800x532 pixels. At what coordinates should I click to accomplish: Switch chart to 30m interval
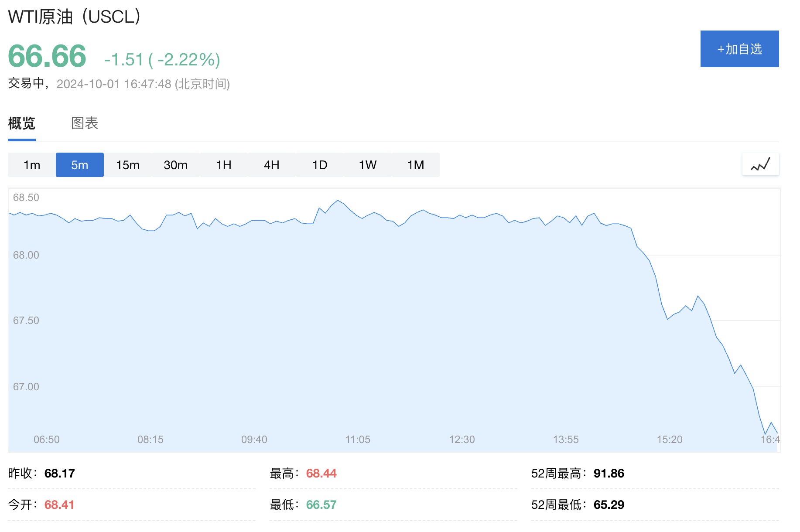coord(176,165)
